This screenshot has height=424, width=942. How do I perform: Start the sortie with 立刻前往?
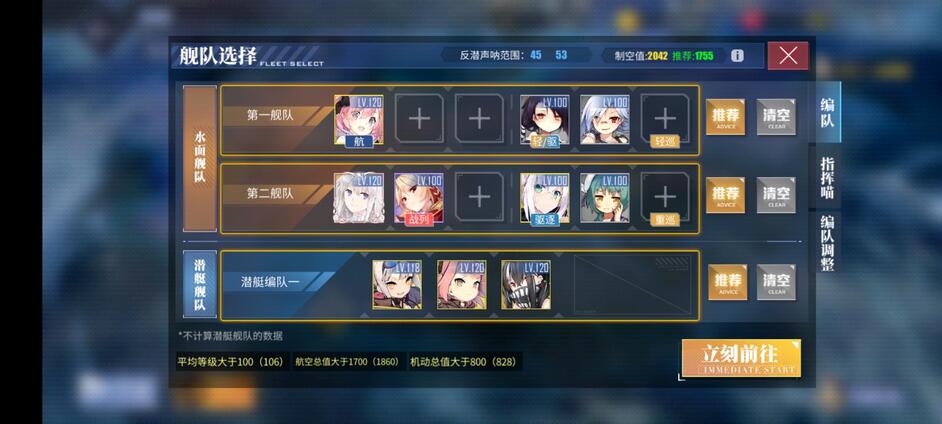[741, 359]
